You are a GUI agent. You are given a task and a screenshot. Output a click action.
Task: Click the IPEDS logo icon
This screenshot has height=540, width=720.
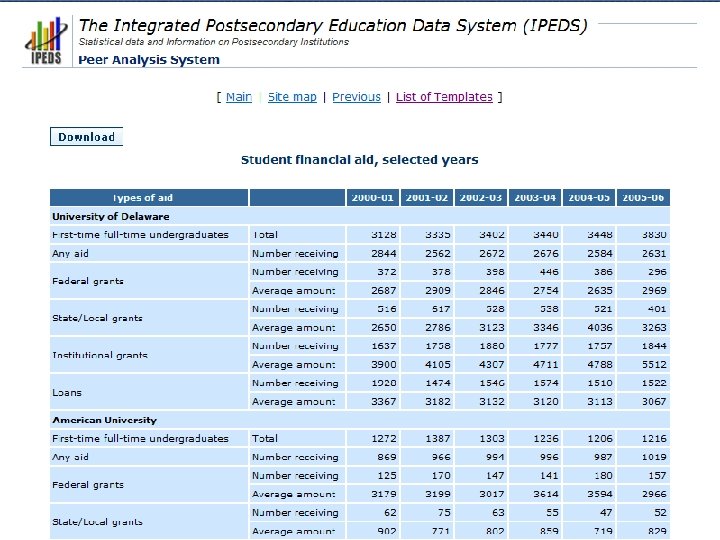(45, 41)
